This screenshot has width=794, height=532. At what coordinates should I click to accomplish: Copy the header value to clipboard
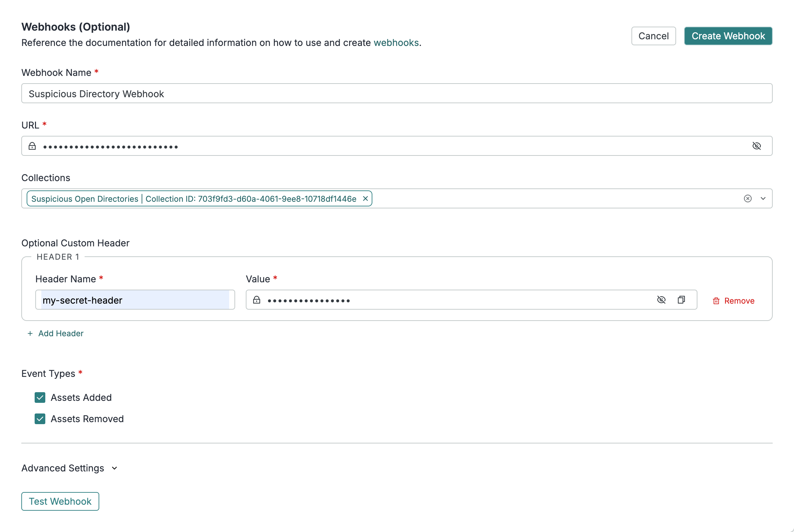(x=681, y=300)
